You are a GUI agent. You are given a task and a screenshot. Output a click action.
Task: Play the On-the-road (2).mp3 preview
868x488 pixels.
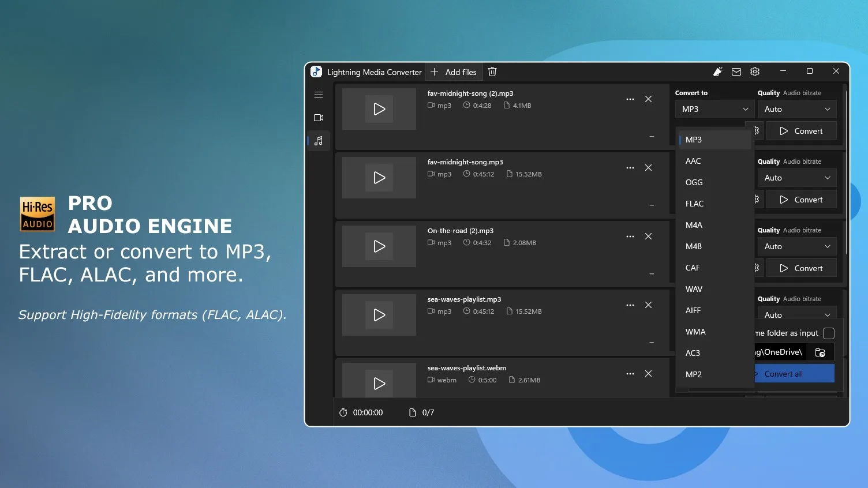379,246
